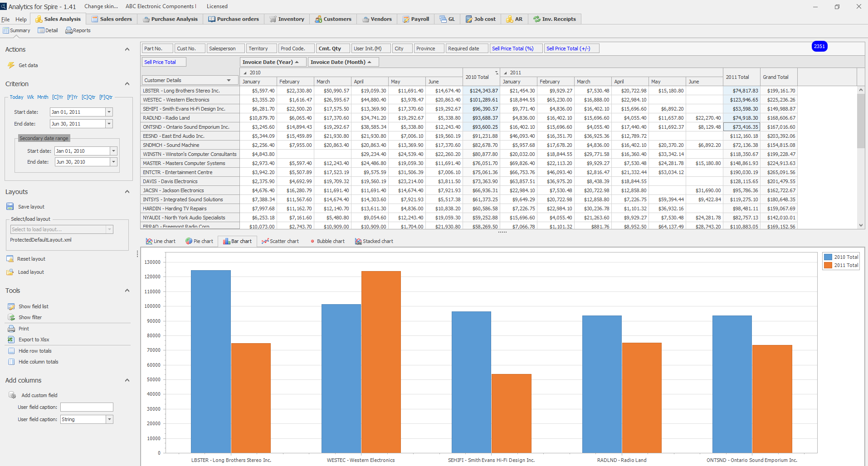Viewport: 868px width, 466px height.
Task: Collapse the Layouts panel
Action: (127, 192)
